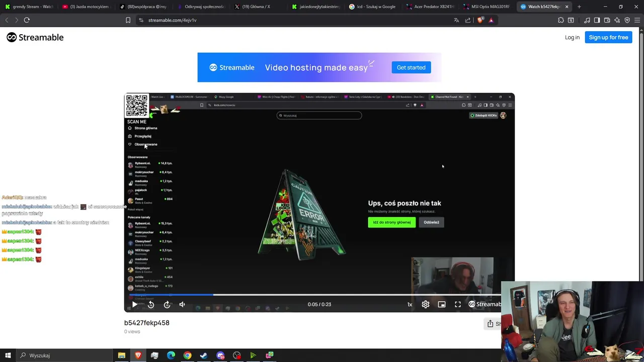Image resolution: width=644 pixels, height=362 pixels.
Task: Switch to Acer Predator XB241H tab
Action: pyautogui.click(x=431, y=7)
